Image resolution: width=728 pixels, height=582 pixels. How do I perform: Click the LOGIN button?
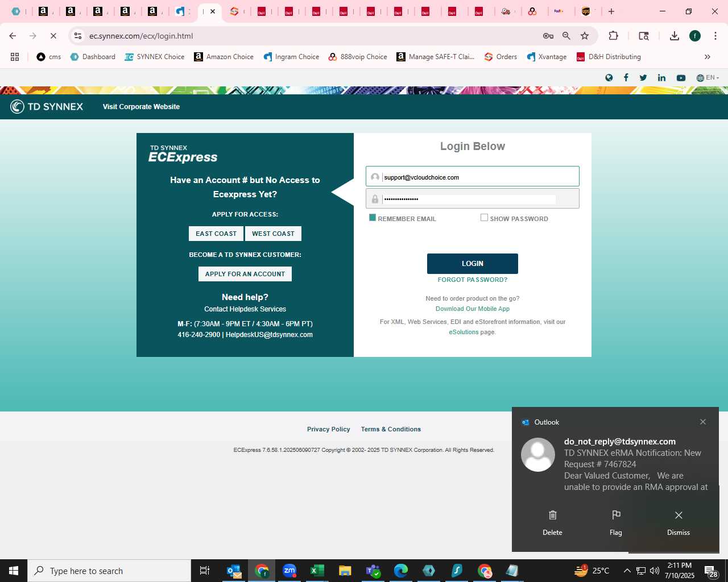(473, 264)
